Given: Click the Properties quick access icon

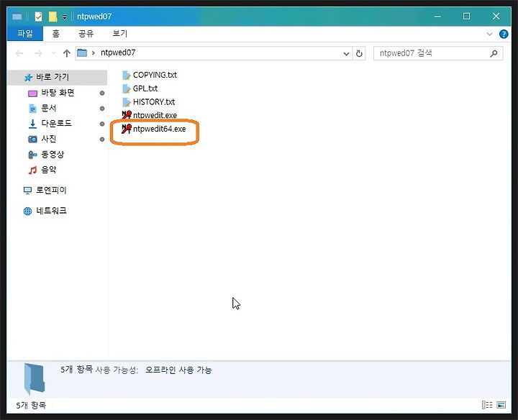Looking at the screenshot, I should 38,17.
